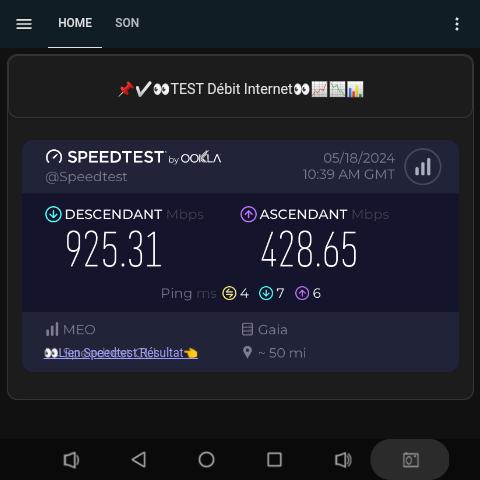Screen dimensions: 480x480
Task: Click the yellow idle ping icon
Action: pyautogui.click(x=229, y=293)
